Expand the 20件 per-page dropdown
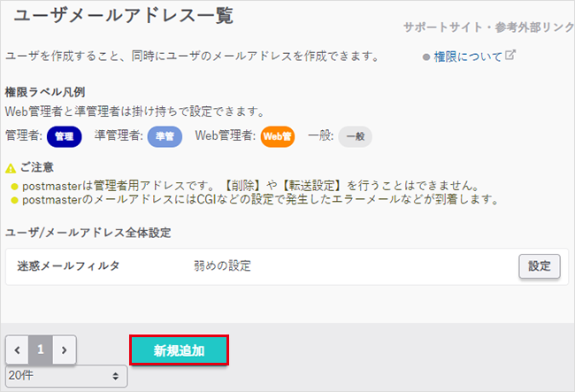Image resolution: width=575 pixels, height=392 pixels. (x=66, y=377)
